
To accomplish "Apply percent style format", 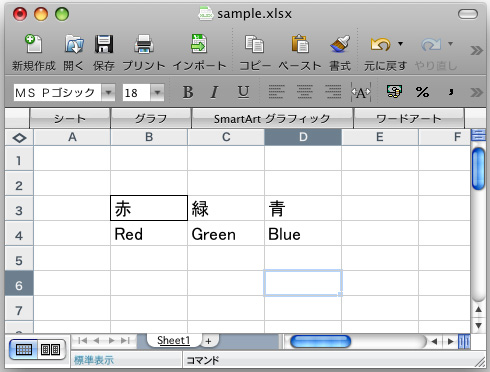I will 422,92.
